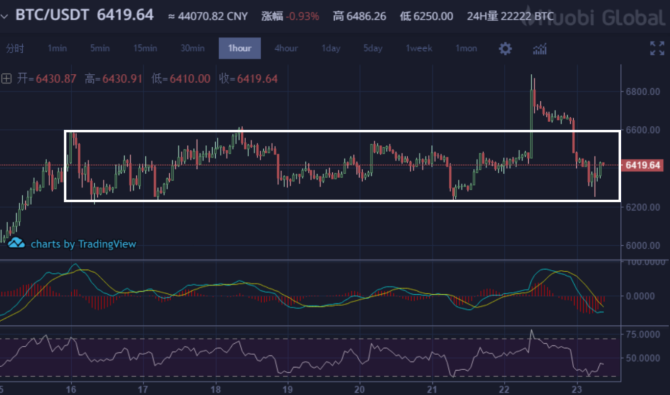Open chart settings gear icon
This screenshot has height=395, width=670.
coord(505,48)
